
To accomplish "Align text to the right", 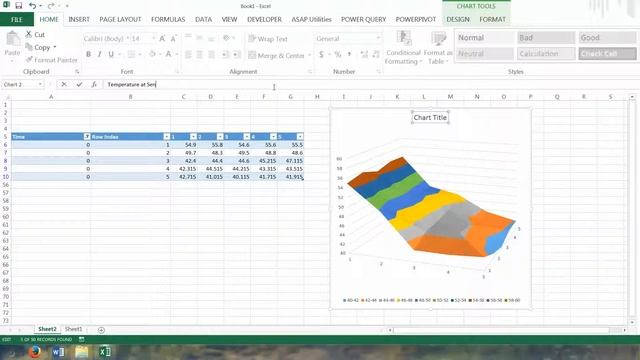I will tap(211, 54).
